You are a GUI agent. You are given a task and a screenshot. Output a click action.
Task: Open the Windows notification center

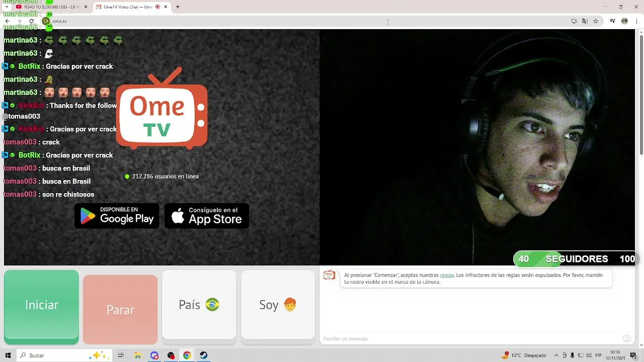(x=634, y=355)
